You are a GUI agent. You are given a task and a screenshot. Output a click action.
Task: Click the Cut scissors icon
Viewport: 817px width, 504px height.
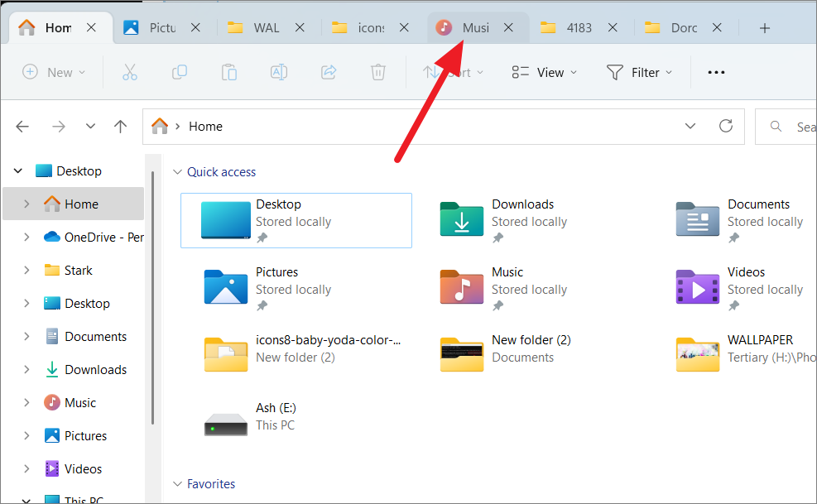(130, 72)
